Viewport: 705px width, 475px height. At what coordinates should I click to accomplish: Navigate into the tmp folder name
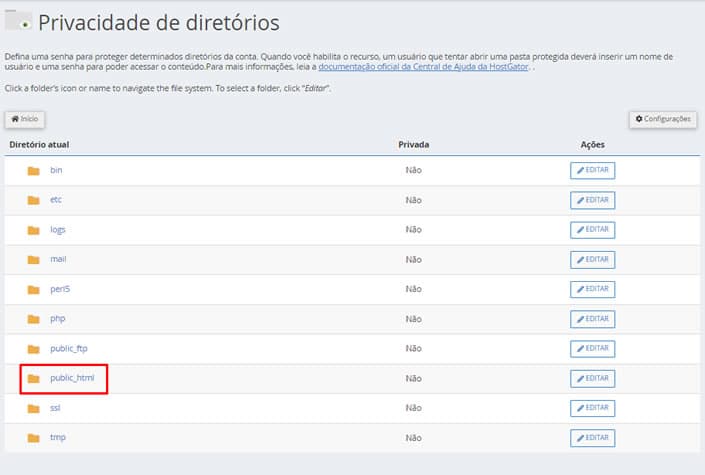(57, 438)
